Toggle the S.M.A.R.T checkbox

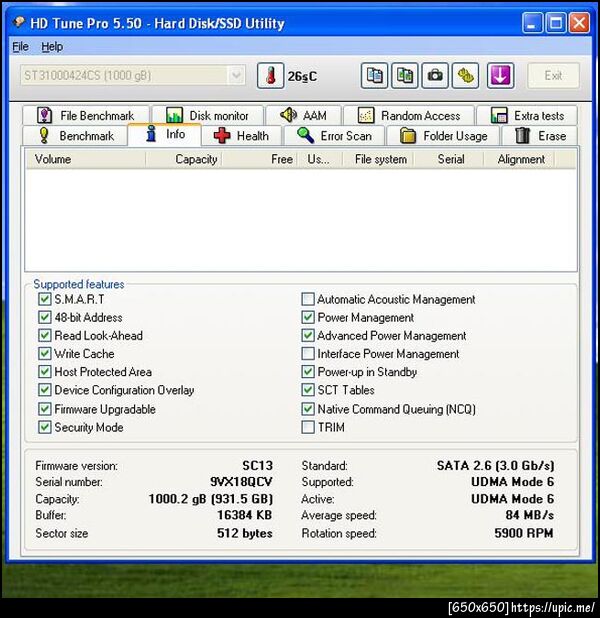45,299
